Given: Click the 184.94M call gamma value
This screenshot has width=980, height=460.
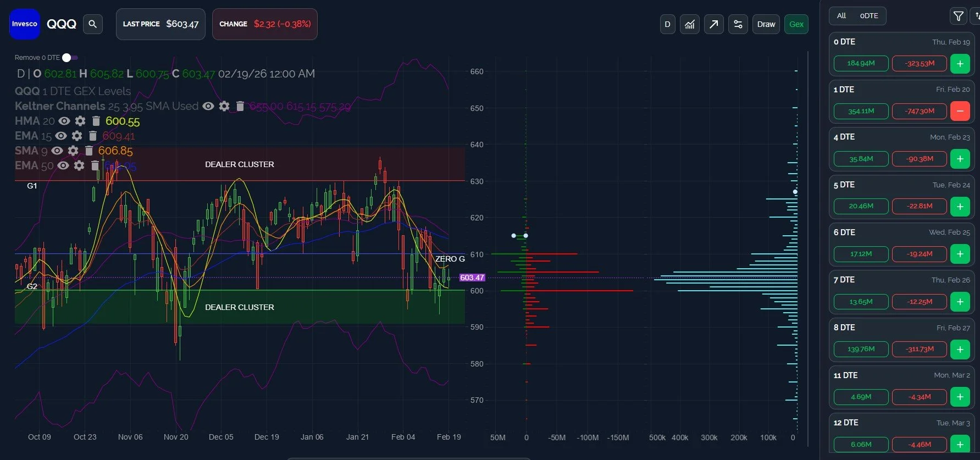Looking at the screenshot, I should point(861,63).
